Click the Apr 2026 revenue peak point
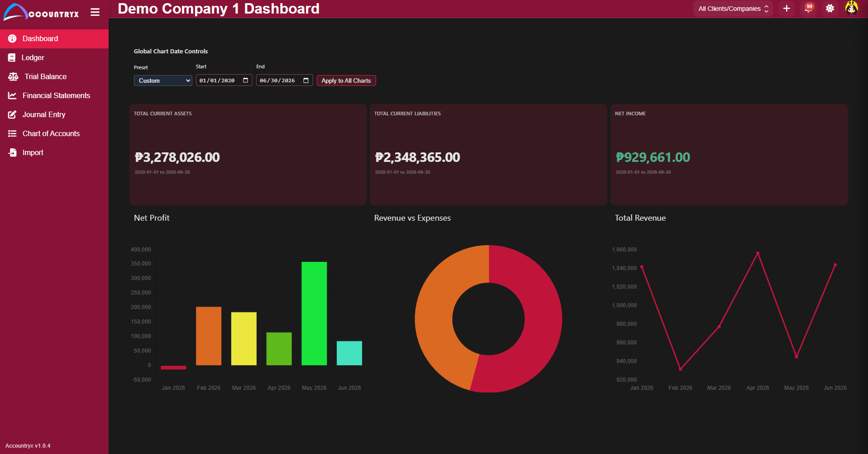 [x=758, y=253]
